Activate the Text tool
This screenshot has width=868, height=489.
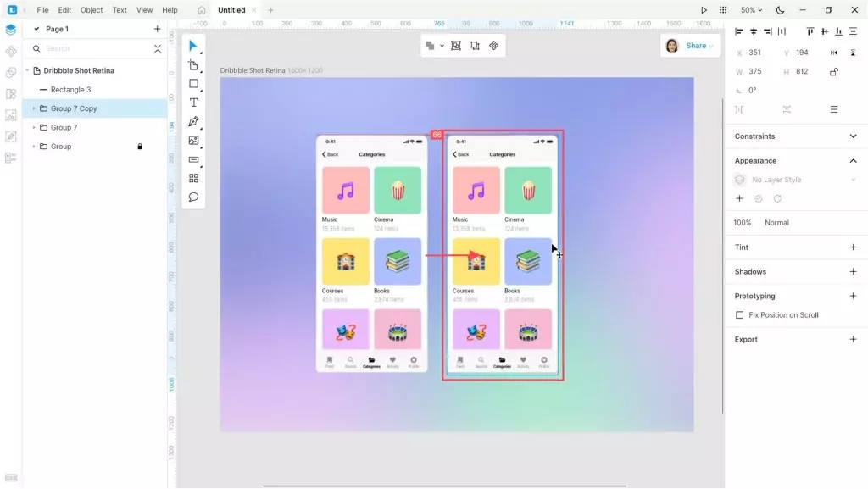tap(193, 103)
